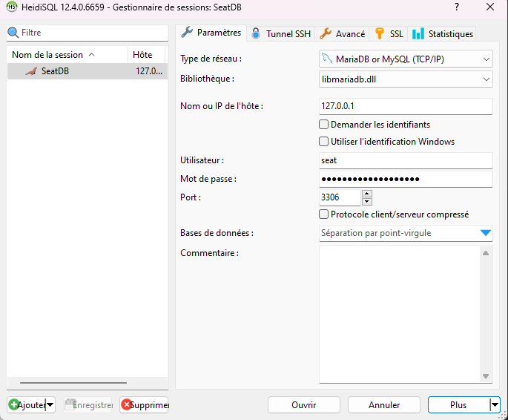Enable Demander les identifiants checkbox

click(323, 125)
